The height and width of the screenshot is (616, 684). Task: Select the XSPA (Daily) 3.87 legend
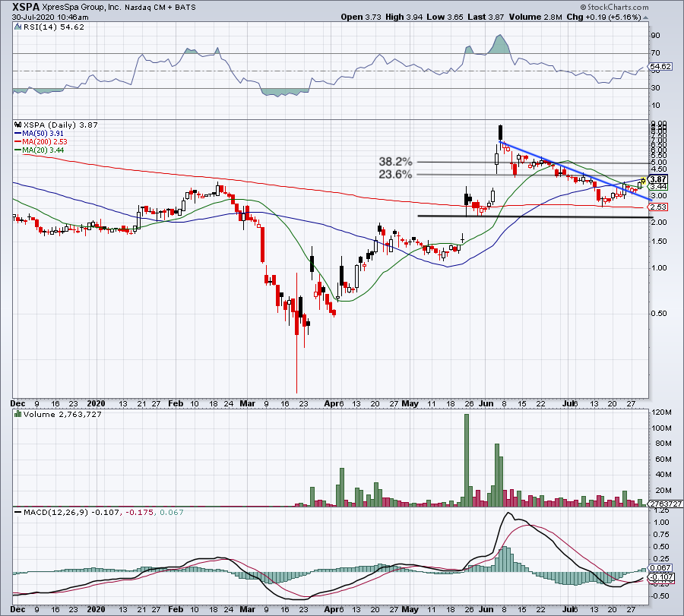pyautogui.click(x=61, y=125)
